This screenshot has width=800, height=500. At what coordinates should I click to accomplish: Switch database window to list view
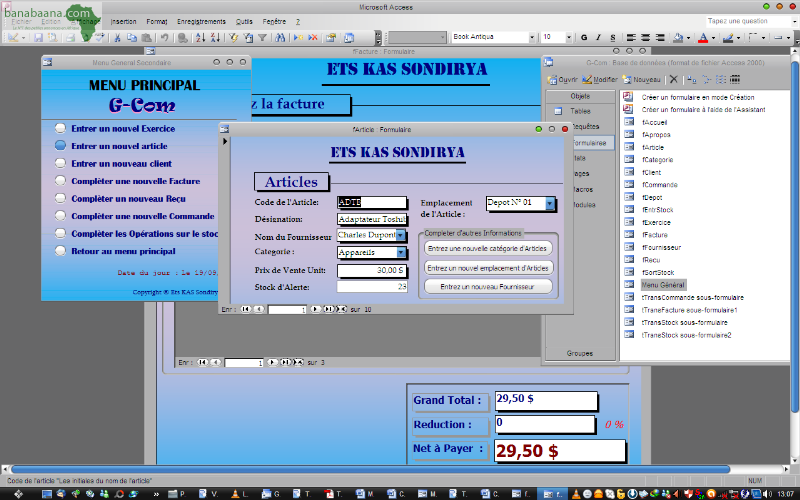[x=720, y=79]
